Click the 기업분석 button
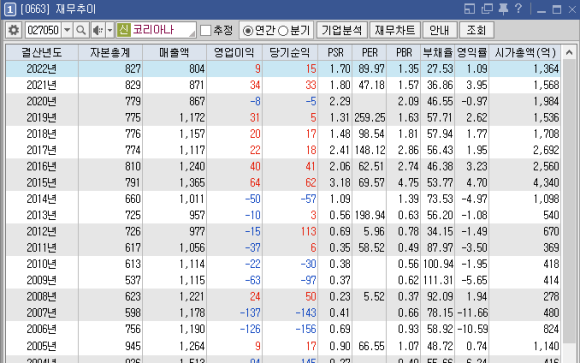The height and width of the screenshot is (363, 580). click(341, 30)
